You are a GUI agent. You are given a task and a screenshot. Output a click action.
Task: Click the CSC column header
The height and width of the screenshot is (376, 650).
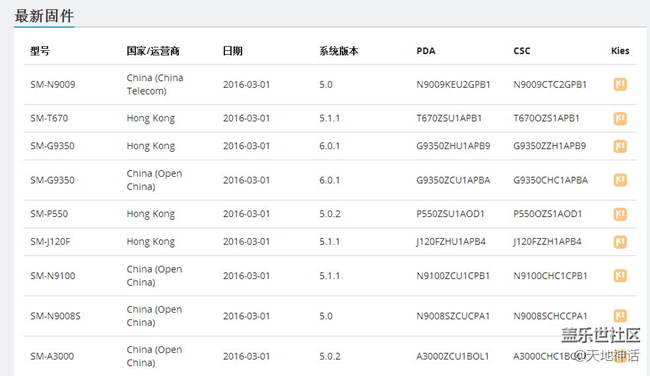pyautogui.click(x=521, y=51)
